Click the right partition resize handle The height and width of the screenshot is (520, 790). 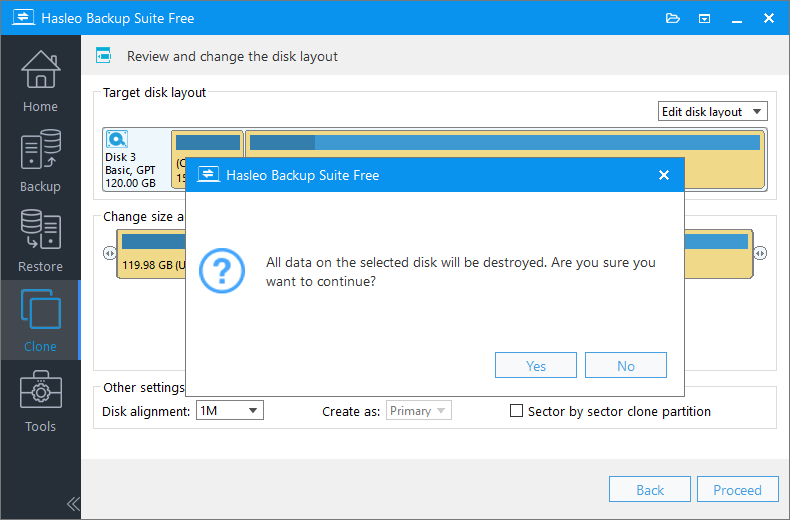click(x=760, y=254)
